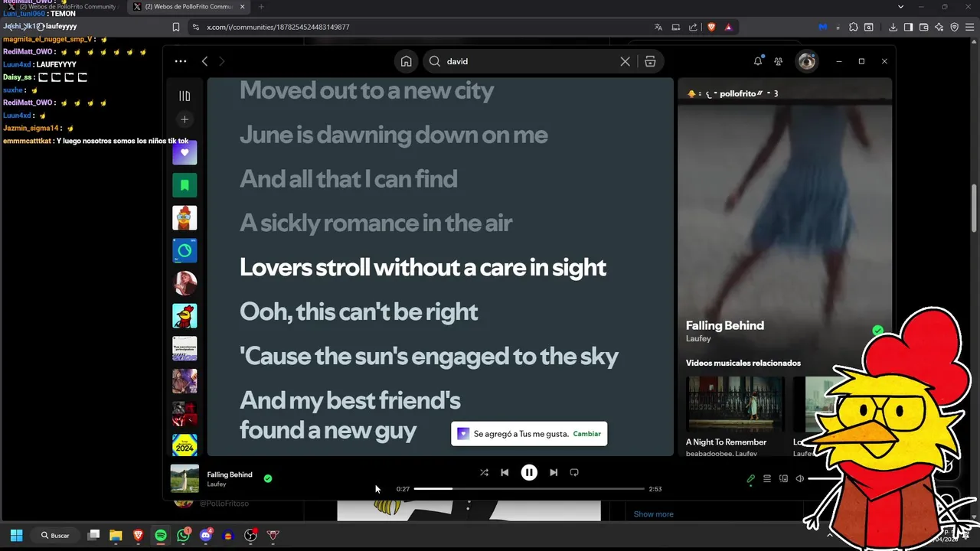Image resolution: width=980 pixels, height=551 pixels.
Task: Open browser tab search chevron
Action: (900, 7)
